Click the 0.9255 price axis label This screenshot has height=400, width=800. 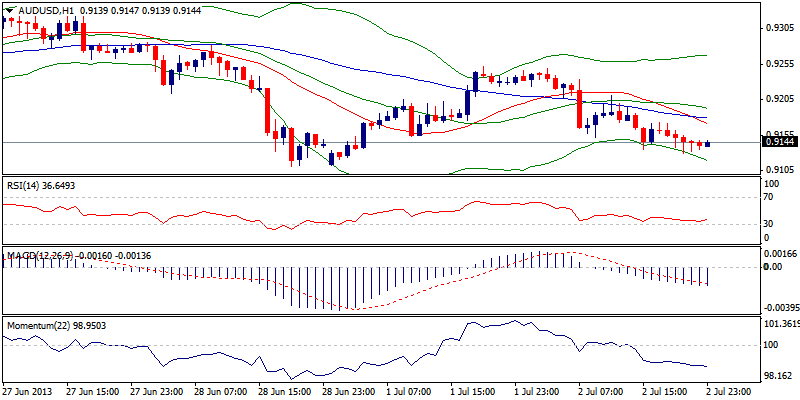coord(777,63)
